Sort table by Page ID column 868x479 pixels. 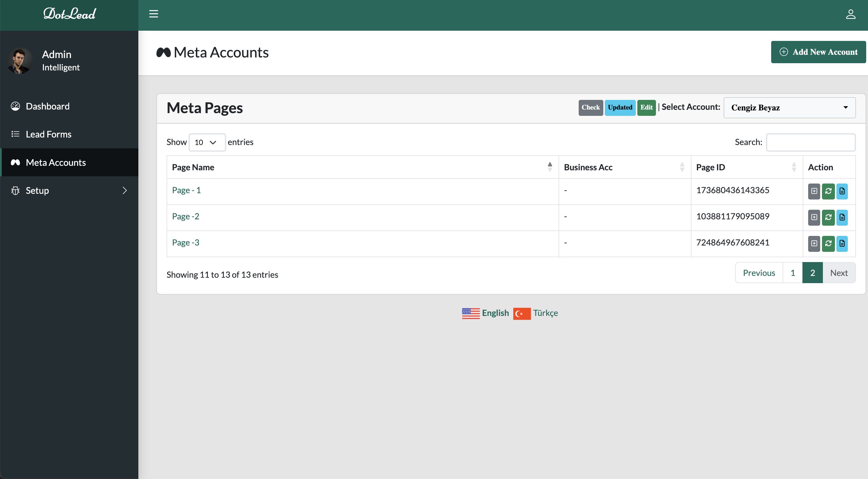[x=746, y=167]
